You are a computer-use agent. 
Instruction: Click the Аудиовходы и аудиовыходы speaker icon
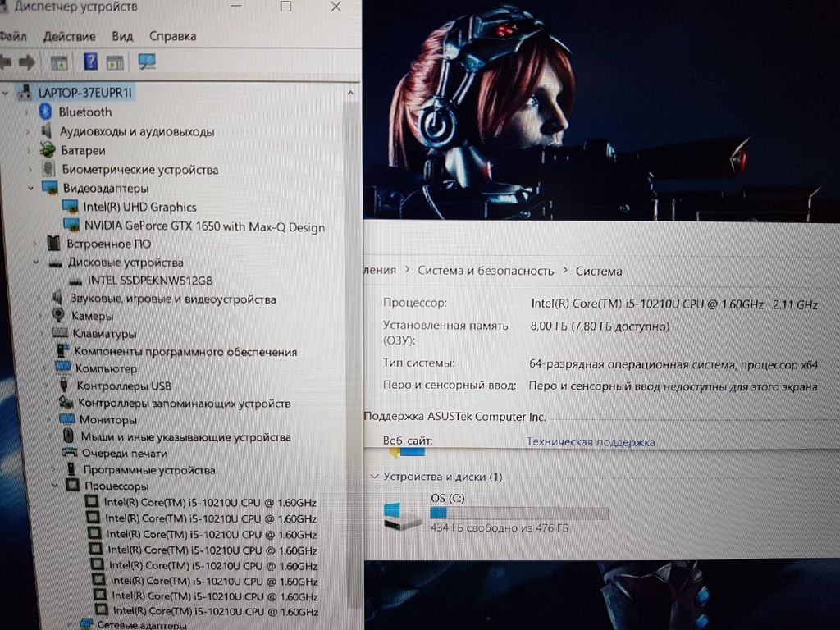pyautogui.click(x=47, y=130)
